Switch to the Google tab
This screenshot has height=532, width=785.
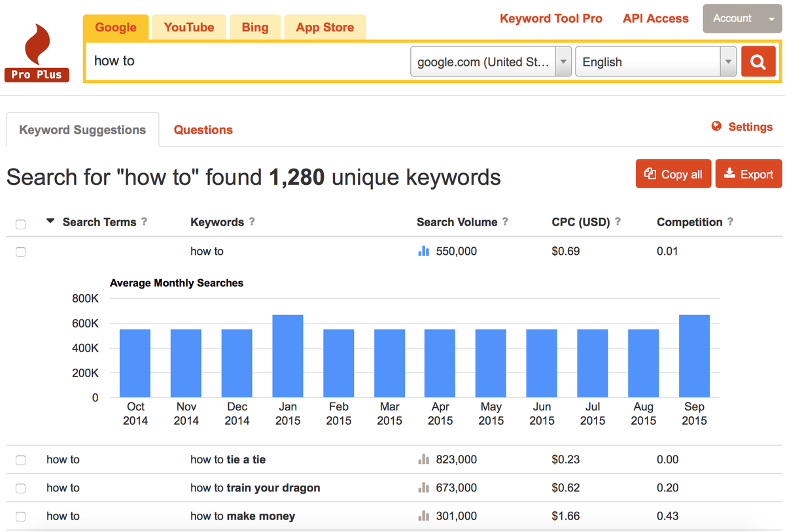click(x=116, y=27)
